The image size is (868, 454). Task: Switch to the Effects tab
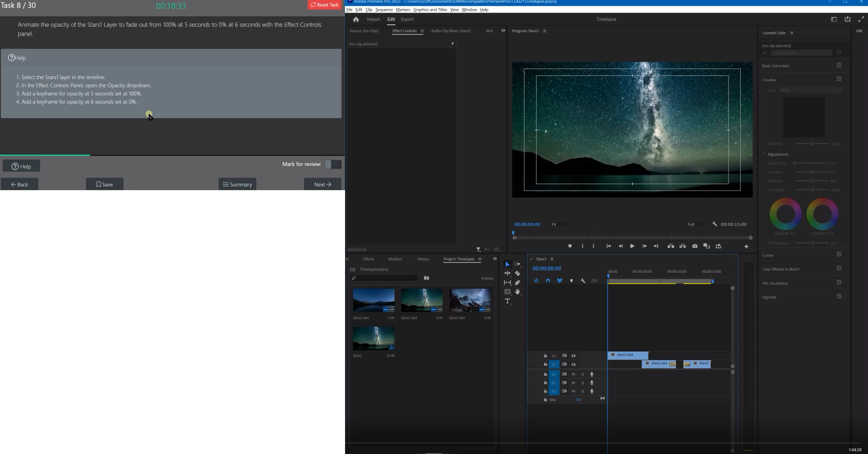(x=368, y=259)
